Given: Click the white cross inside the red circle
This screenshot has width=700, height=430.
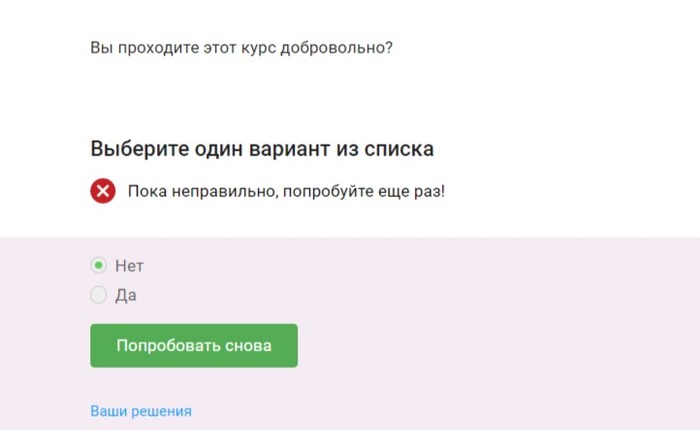Looking at the screenshot, I should [103, 191].
